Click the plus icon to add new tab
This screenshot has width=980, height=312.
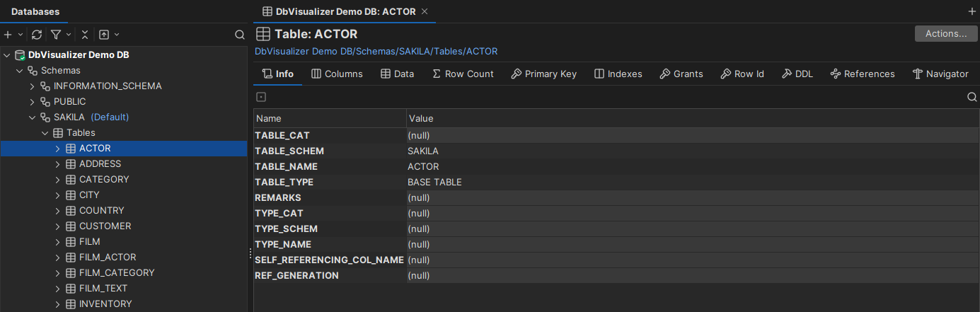[x=972, y=11]
